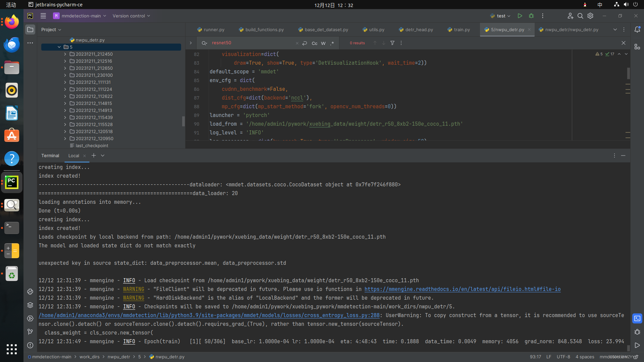Screen dimensions: 644x362
Task: Collapse the folder named 5
Action: (59, 47)
